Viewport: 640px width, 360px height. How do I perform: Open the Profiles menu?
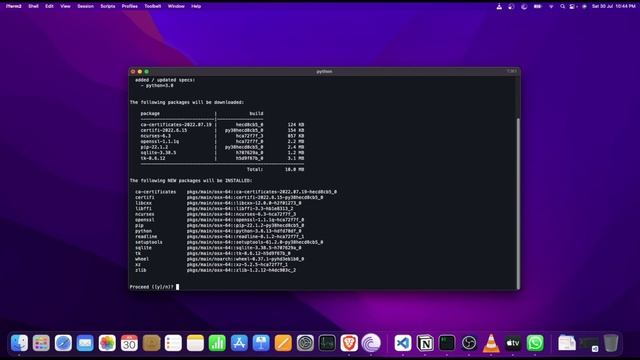pos(130,6)
